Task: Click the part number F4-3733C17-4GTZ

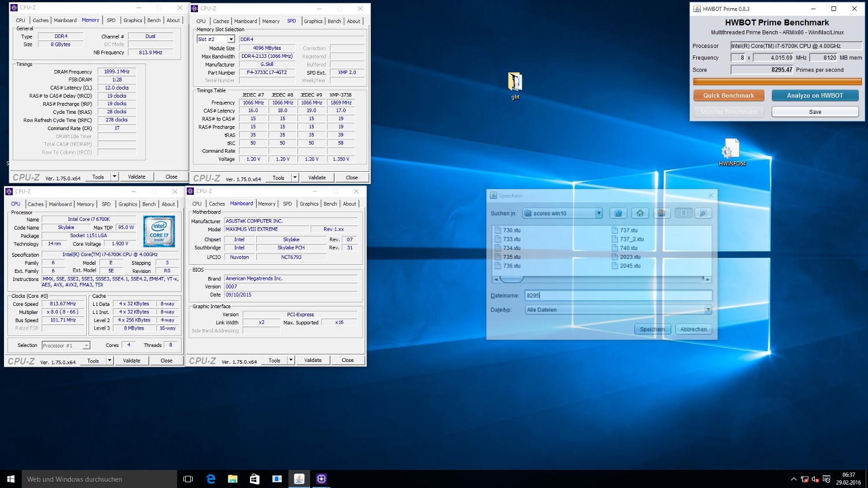Action: (x=267, y=73)
